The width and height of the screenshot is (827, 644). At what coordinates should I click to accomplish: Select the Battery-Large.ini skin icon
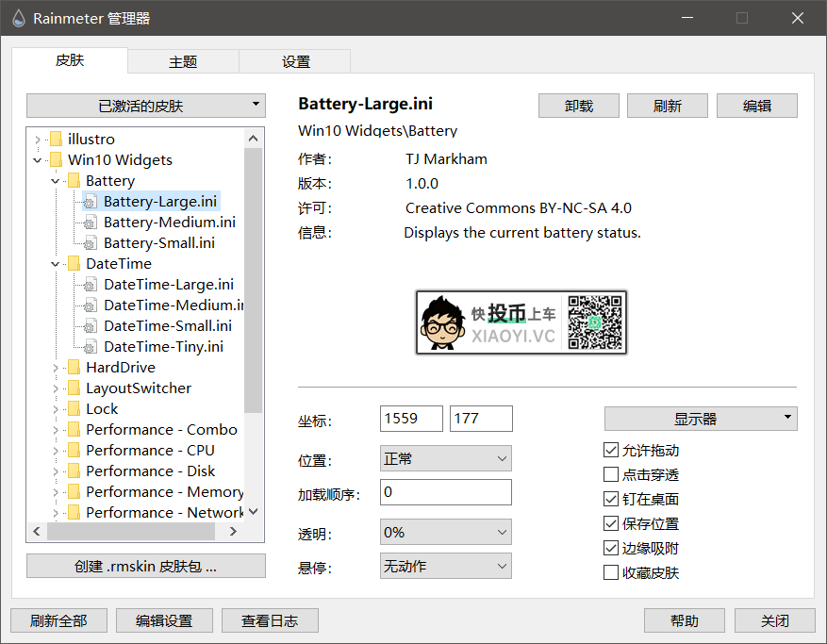[x=91, y=201]
